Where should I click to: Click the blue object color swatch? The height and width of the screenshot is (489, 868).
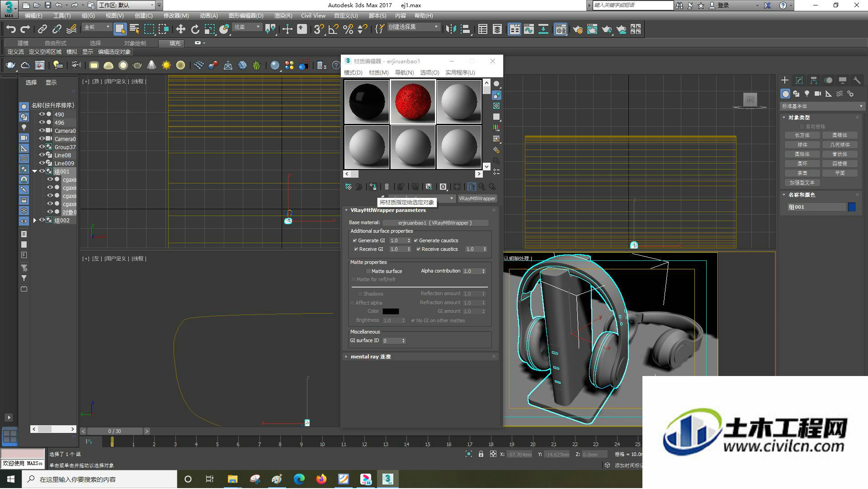(852, 207)
